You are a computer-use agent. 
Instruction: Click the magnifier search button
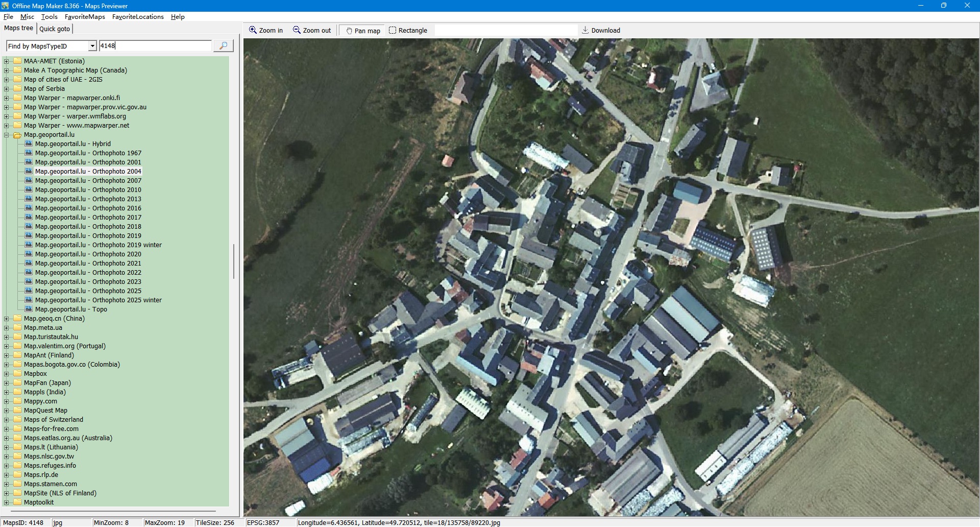pyautogui.click(x=223, y=46)
